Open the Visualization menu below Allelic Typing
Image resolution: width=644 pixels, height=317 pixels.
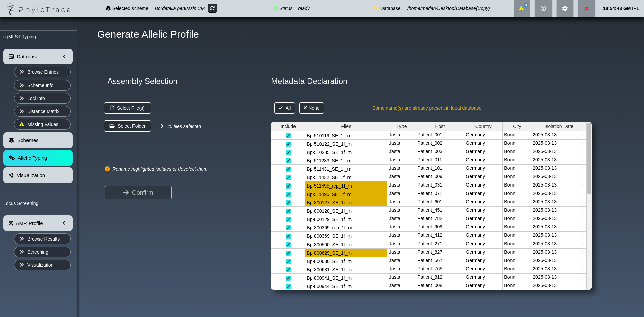pos(38,175)
